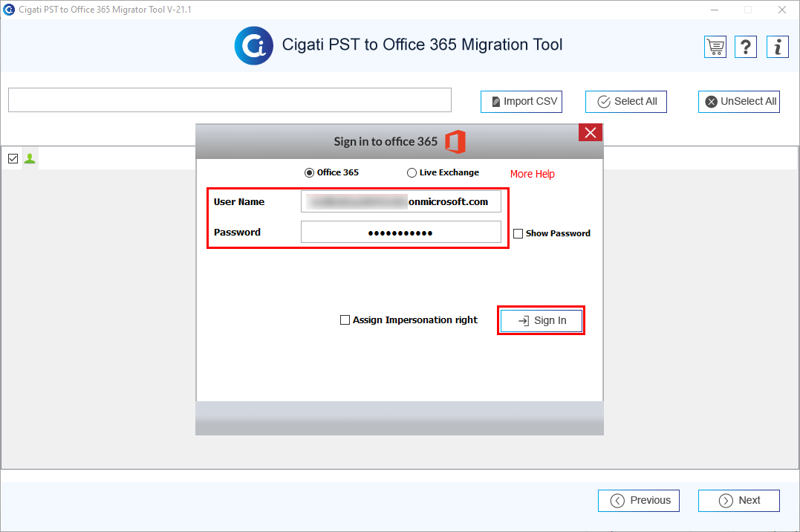This screenshot has width=800, height=532.
Task: Enable the Show Password checkbox
Action: pos(518,233)
